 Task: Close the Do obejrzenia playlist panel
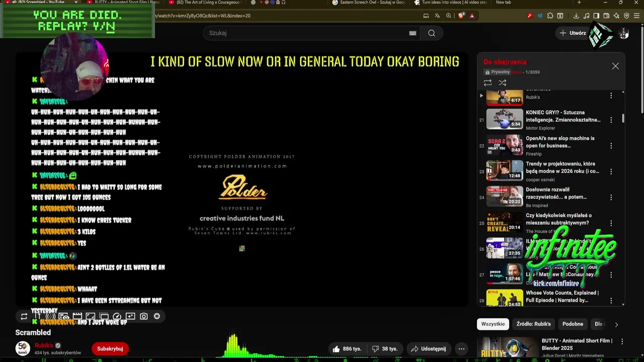point(615,66)
